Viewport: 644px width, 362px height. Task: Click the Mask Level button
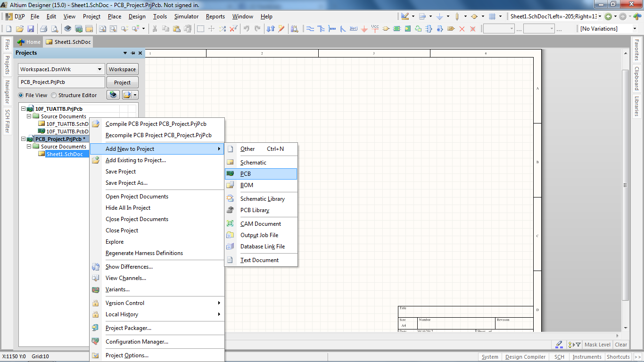(597, 345)
